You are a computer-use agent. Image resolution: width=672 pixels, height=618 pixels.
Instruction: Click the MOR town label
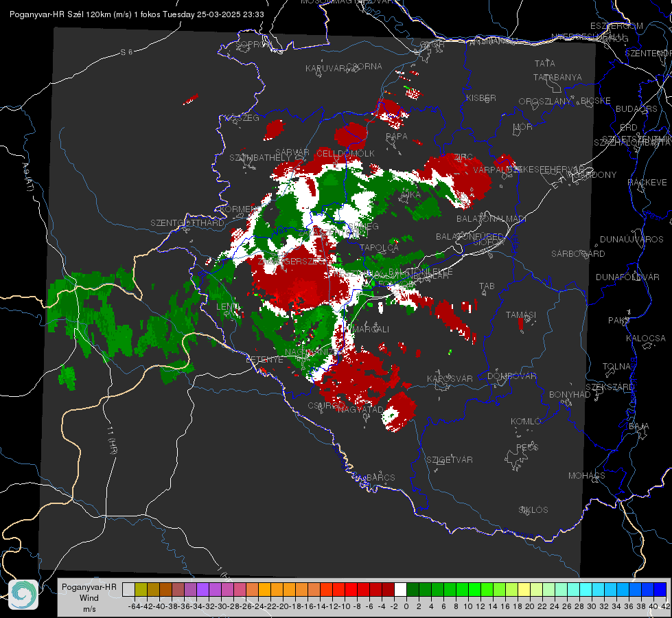click(x=523, y=126)
